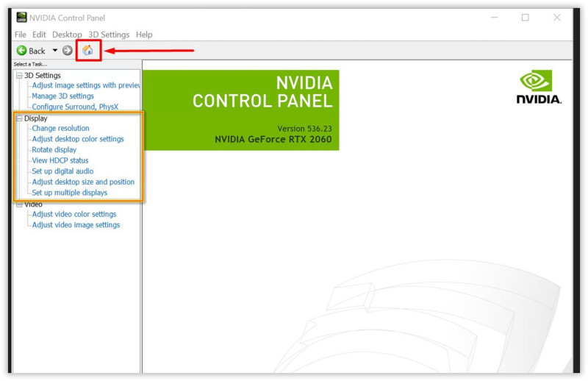This screenshot has width=588, height=381.
Task: Close the NVIDIA Control Panel window
Action: 557,18
